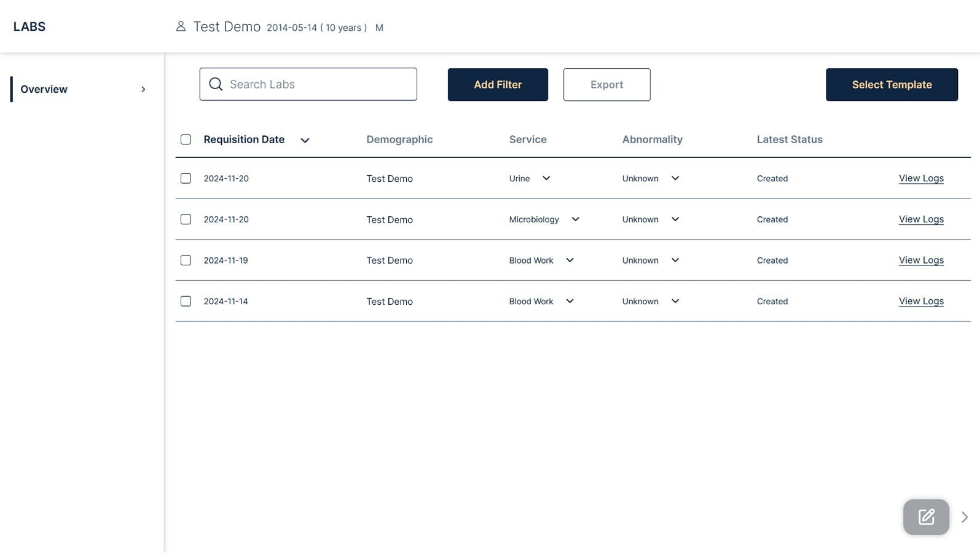Screen dimensions: 980x553
Task: Click the Requisition Date column header
Action: (244, 139)
